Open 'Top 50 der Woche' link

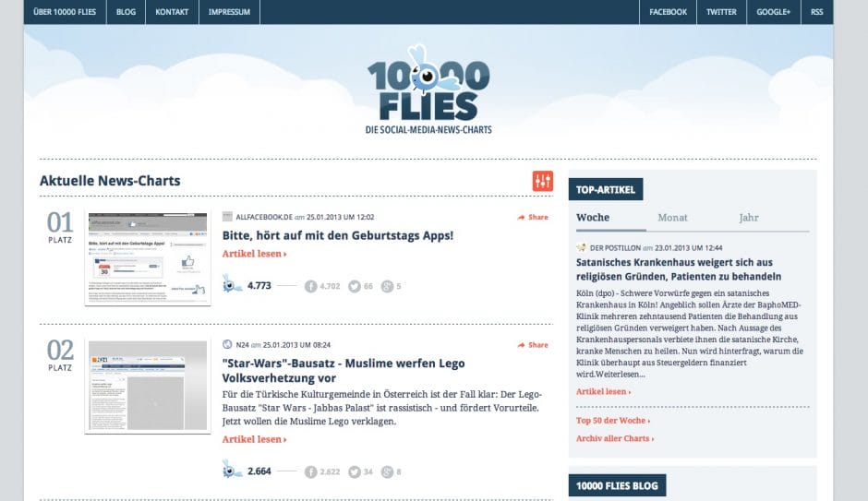coord(613,420)
